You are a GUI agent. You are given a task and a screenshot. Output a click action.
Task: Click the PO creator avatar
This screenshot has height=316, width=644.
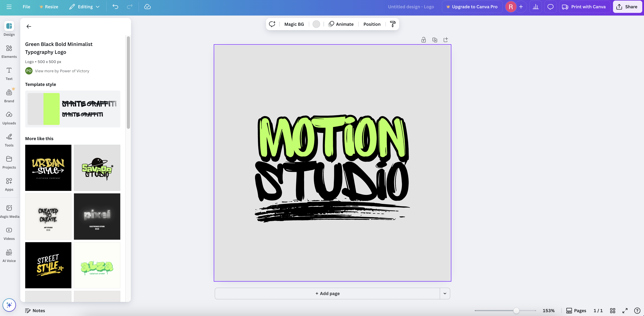click(x=29, y=71)
